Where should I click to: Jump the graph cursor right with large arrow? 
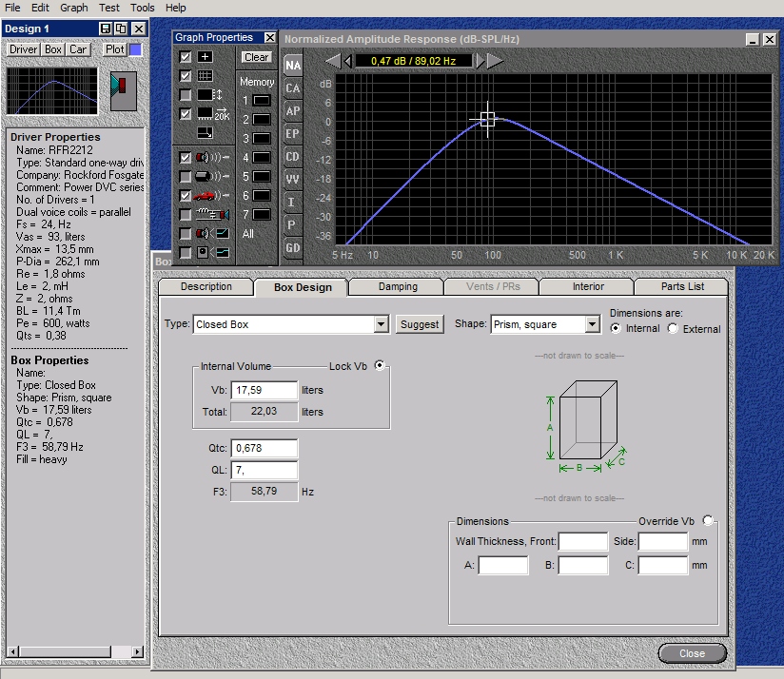(496, 61)
